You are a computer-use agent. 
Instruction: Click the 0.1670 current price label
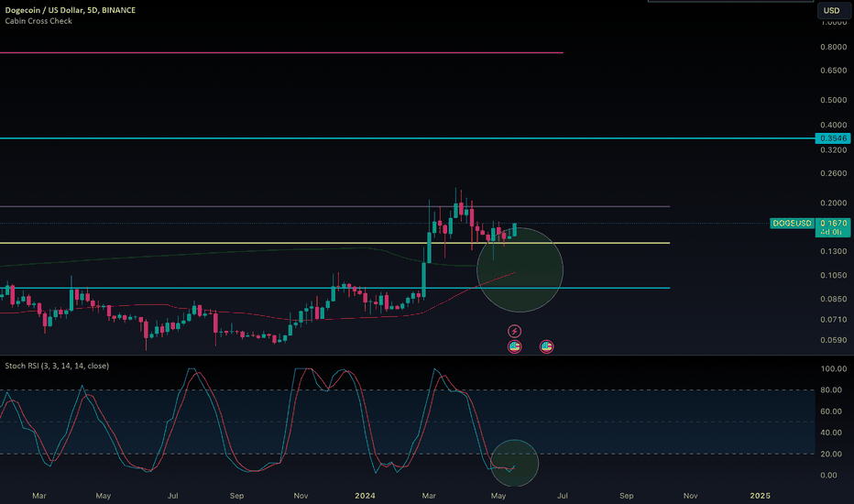coord(833,223)
